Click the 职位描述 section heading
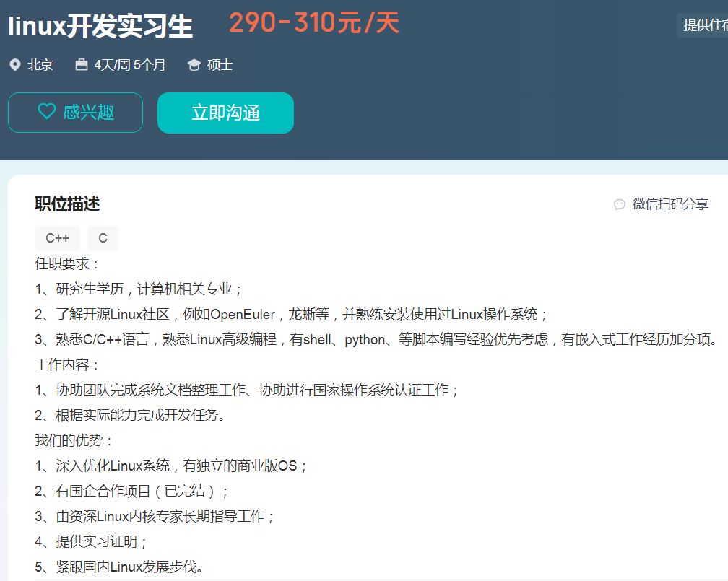 coord(67,204)
